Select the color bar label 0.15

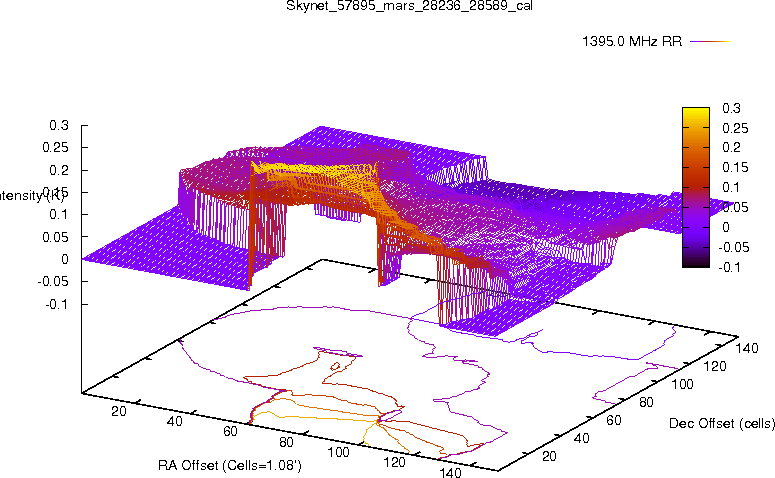735,168
